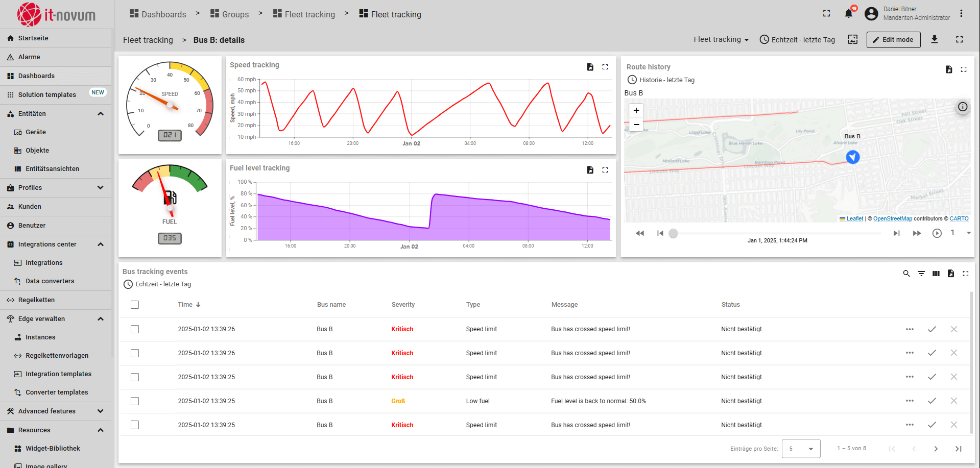Tick the Low fuel event checkbox
Viewport: 980px width, 468px height.
[x=135, y=401]
